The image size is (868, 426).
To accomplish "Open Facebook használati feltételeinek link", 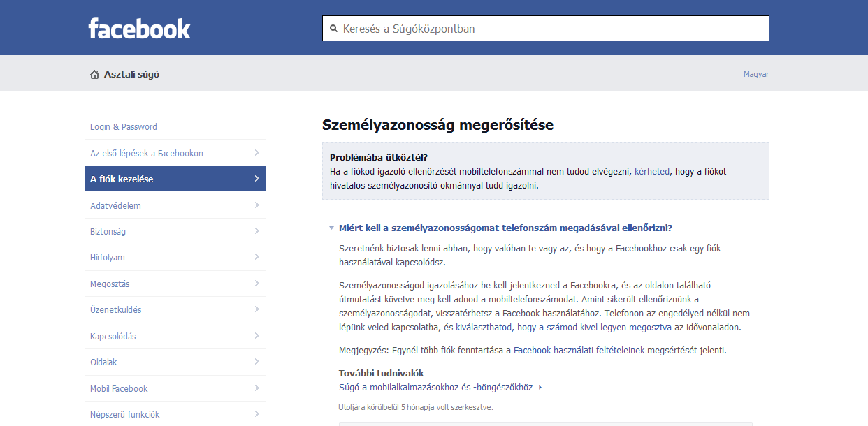I will tap(579, 350).
